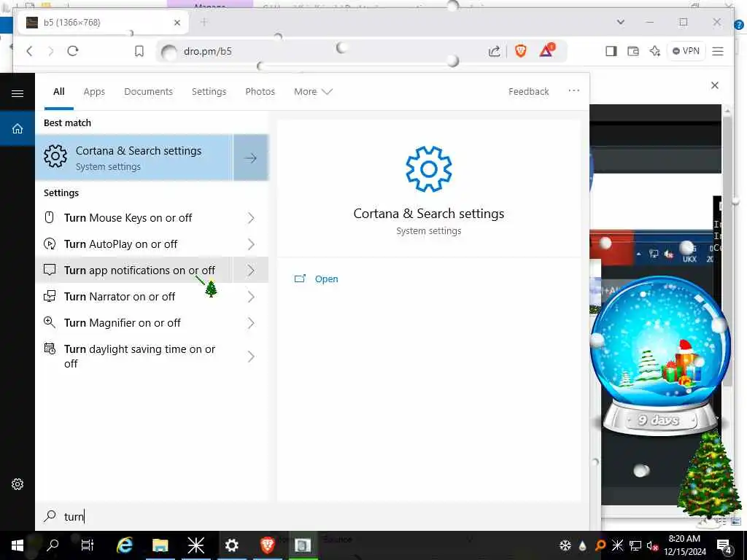
Task: Click the Brave Rewards triangle icon
Action: pyautogui.click(x=547, y=50)
